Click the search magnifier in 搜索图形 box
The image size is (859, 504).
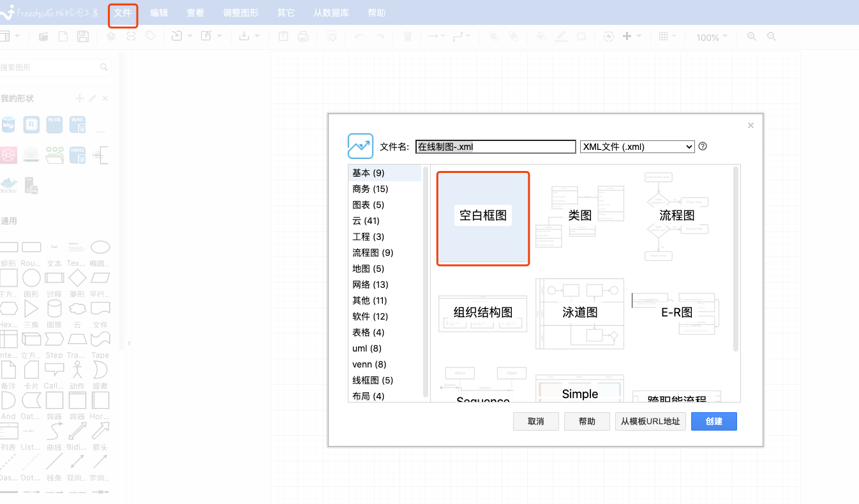104,67
